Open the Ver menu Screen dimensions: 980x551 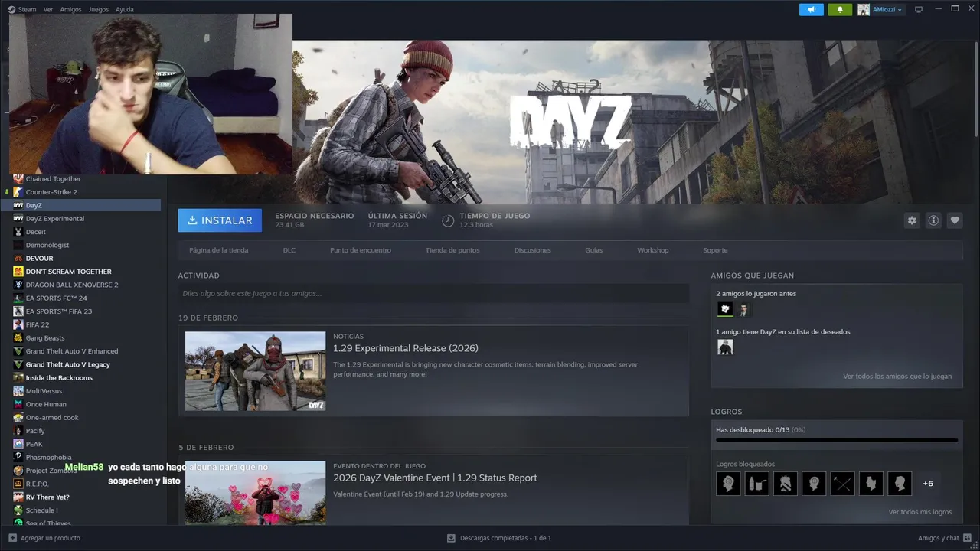(48, 9)
